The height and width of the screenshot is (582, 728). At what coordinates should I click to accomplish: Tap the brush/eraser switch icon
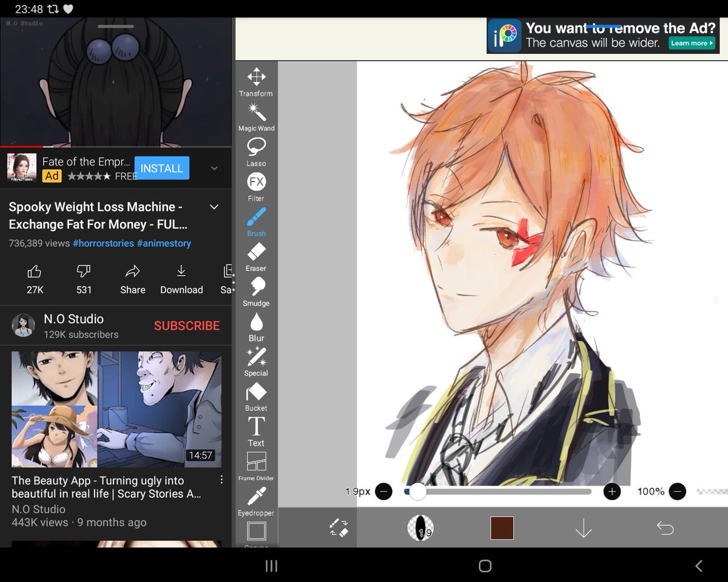pyautogui.click(x=339, y=527)
